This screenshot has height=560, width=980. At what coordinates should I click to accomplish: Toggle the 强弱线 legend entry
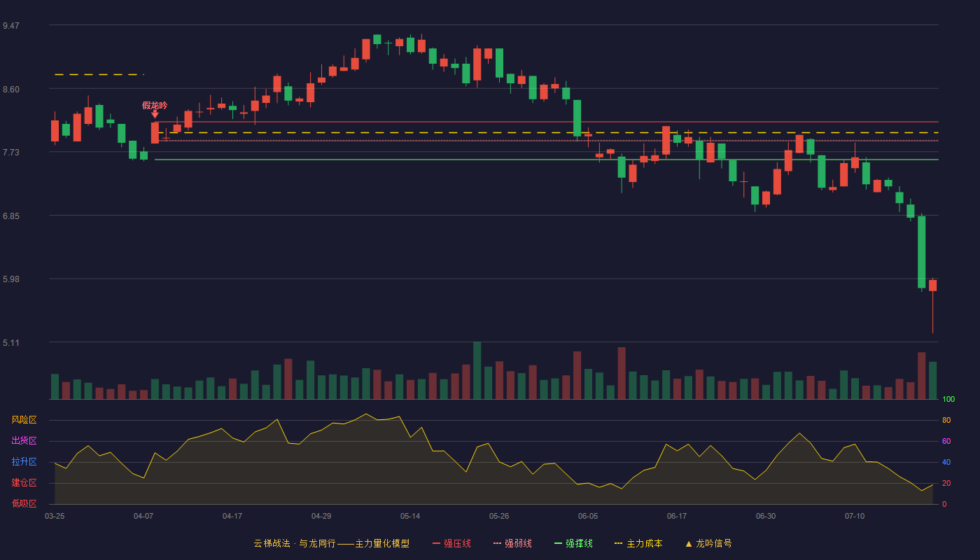coord(512,543)
